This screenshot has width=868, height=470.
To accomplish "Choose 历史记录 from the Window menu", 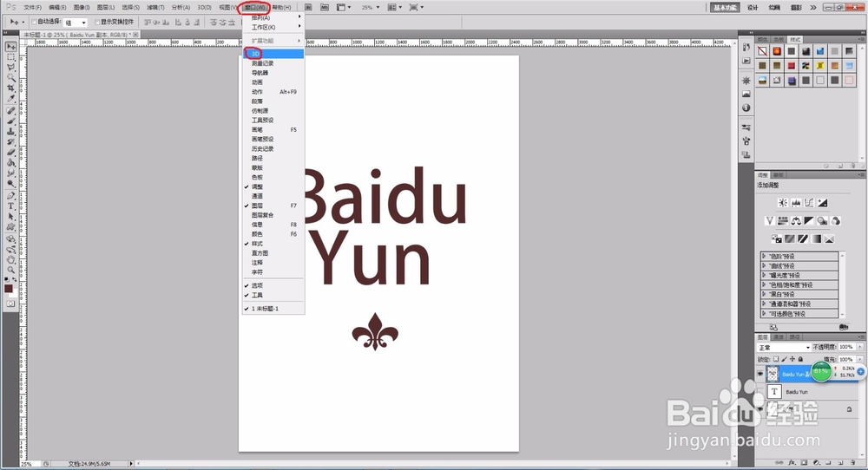I will 273,149.
